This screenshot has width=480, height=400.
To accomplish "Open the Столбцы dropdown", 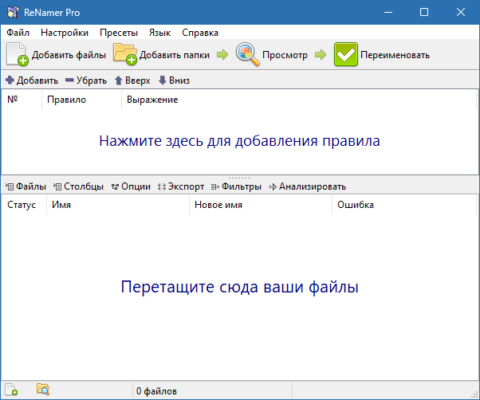I will [83, 186].
